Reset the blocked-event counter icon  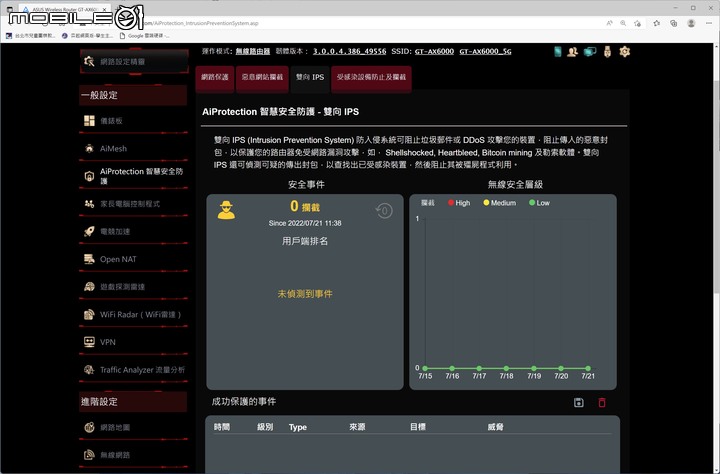coord(384,211)
